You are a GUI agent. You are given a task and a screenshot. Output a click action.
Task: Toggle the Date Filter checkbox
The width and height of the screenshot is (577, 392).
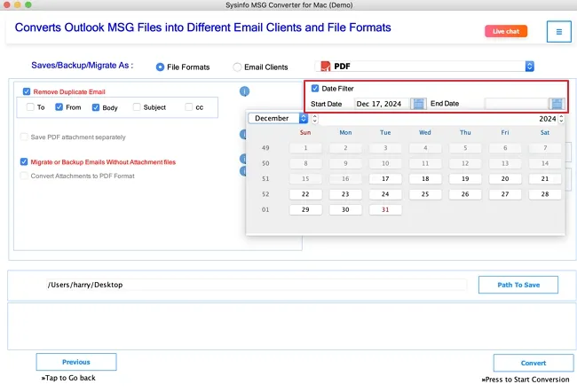click(314, 89)
